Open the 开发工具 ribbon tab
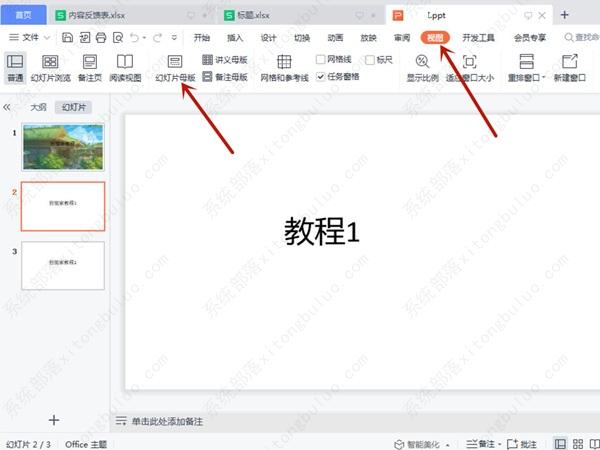600x450 pixels. (x=478, y=38)
